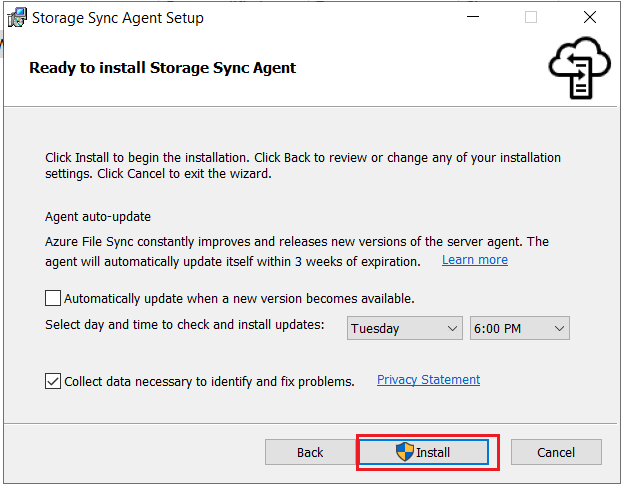Open the Learn more link

(x=475, y=260)
